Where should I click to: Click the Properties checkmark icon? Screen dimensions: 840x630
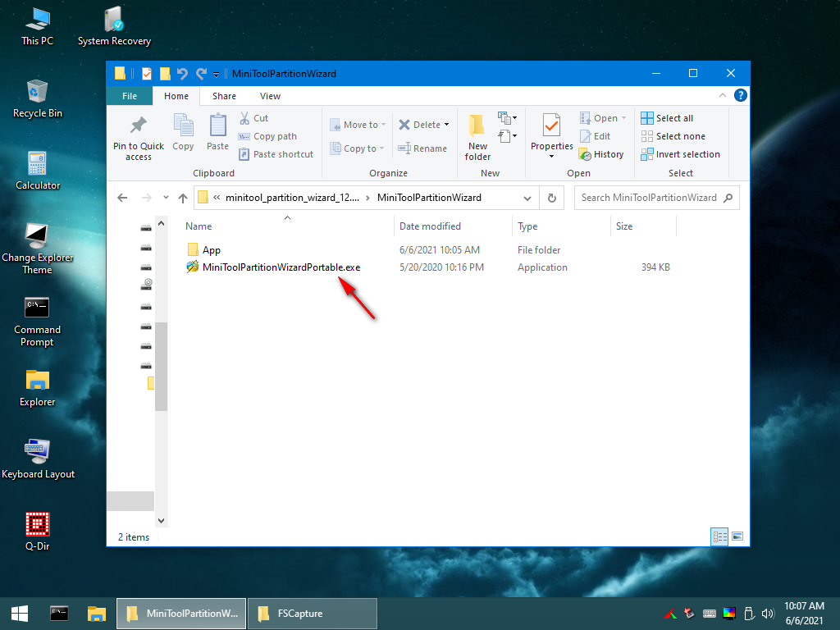[x=551, y=126]
